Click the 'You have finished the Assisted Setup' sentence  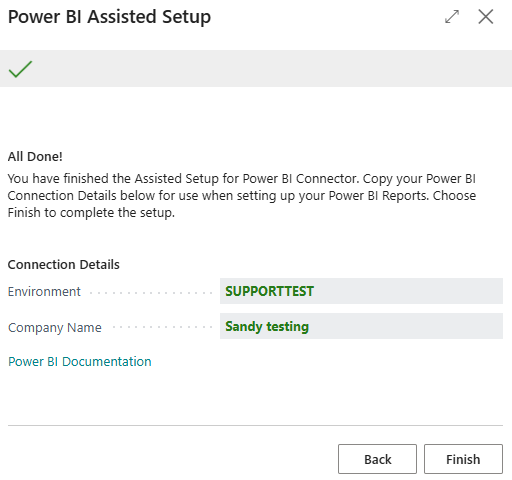pos(183,179)
